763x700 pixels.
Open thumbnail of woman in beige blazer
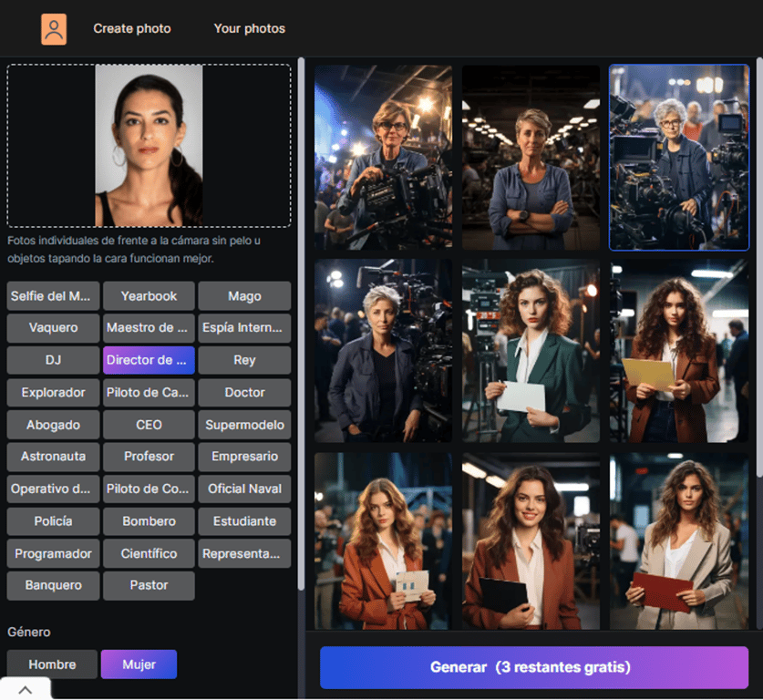pos(679,541)
